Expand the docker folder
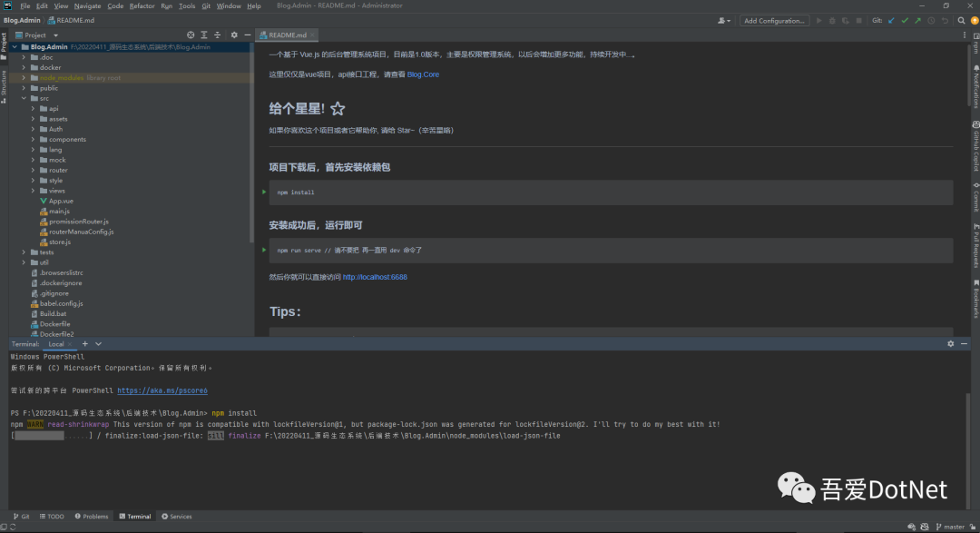This screenshot has height=533, width=980. [x=24, y=67]
